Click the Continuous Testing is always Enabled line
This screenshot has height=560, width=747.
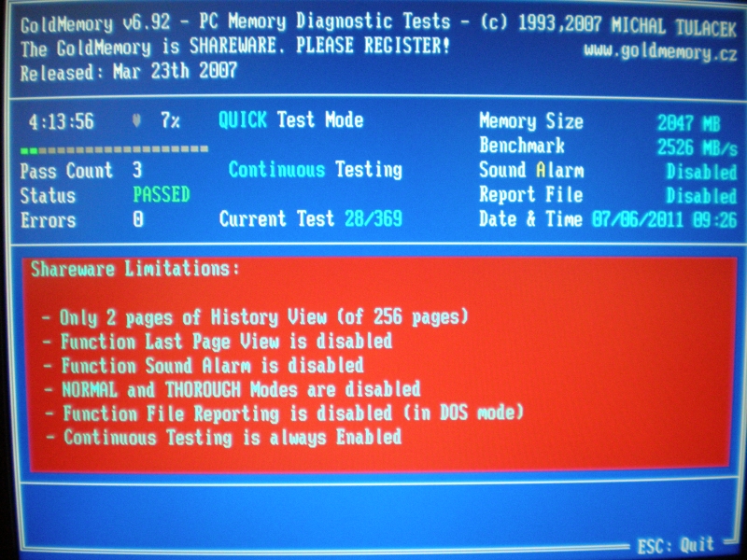point(224,438)
